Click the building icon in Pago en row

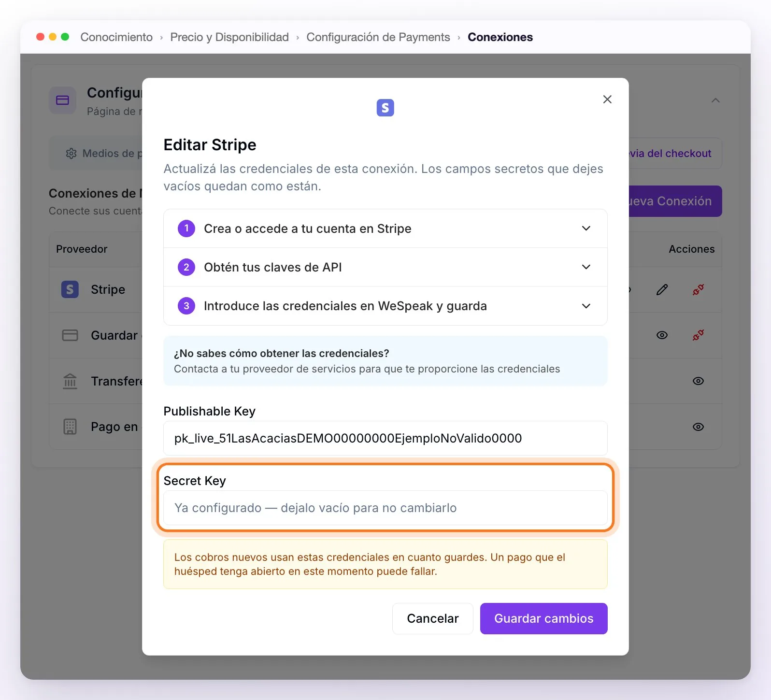point(70,427)
